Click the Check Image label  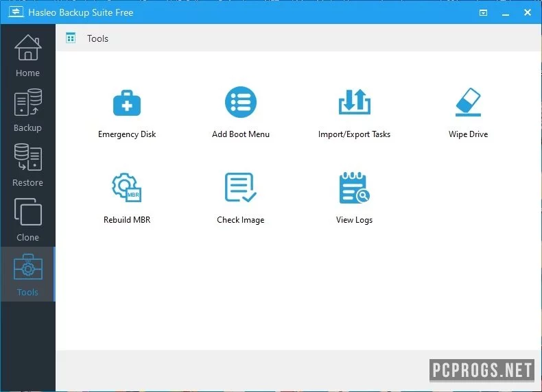(241, 220)
